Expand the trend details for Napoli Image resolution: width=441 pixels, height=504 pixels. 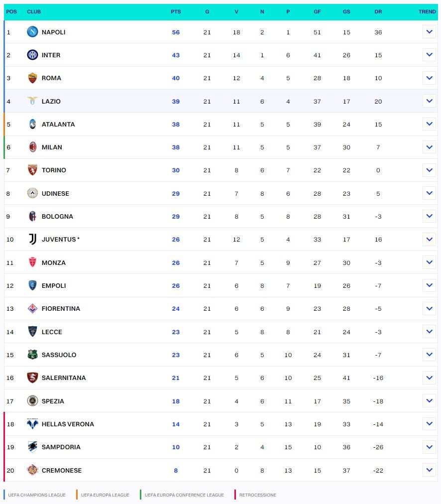coord(429,31)
